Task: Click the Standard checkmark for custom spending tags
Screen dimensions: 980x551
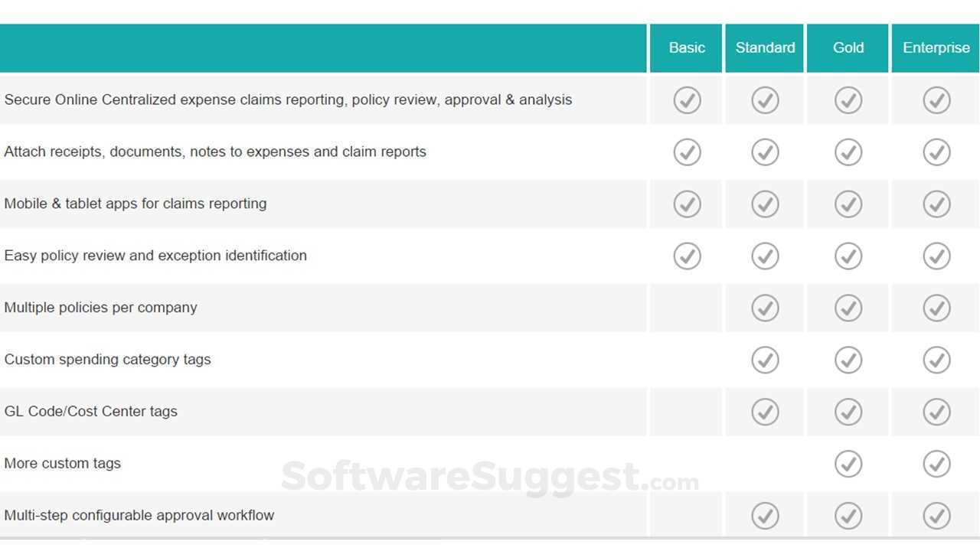Action: point(765,360)
